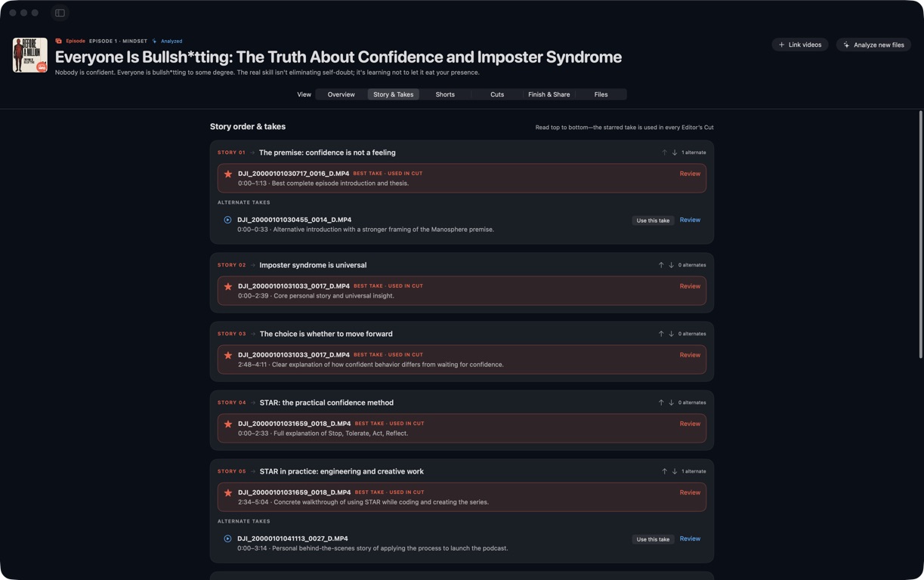Image resolution: width=924 pixels, height=580 pixels.
Task: Toggle the sidebar panel icon
Action: point(60,13)
